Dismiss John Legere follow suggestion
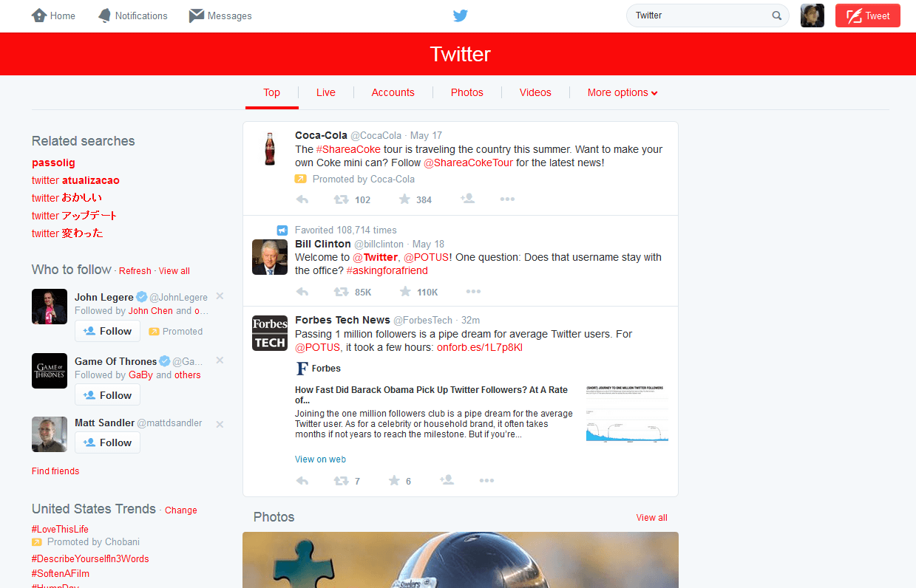The image size is (916, 588). click(x=220, y=296)
